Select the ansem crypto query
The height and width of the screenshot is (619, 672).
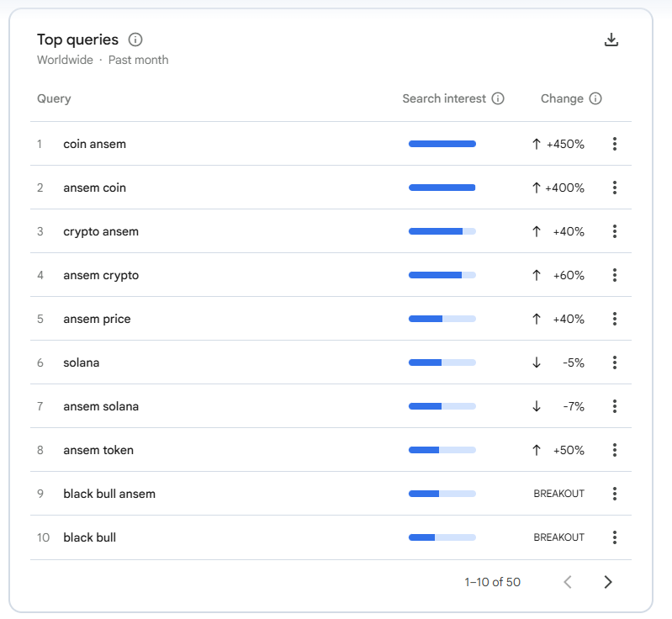[101, 276]
